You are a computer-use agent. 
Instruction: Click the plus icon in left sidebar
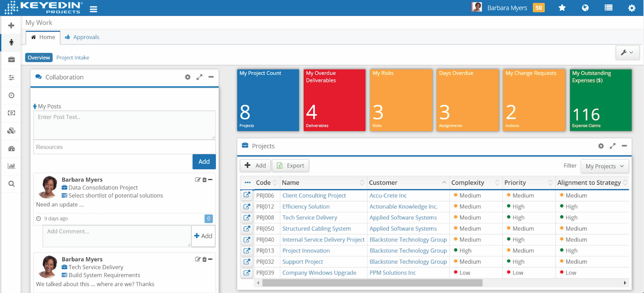(x=11, y=26)
